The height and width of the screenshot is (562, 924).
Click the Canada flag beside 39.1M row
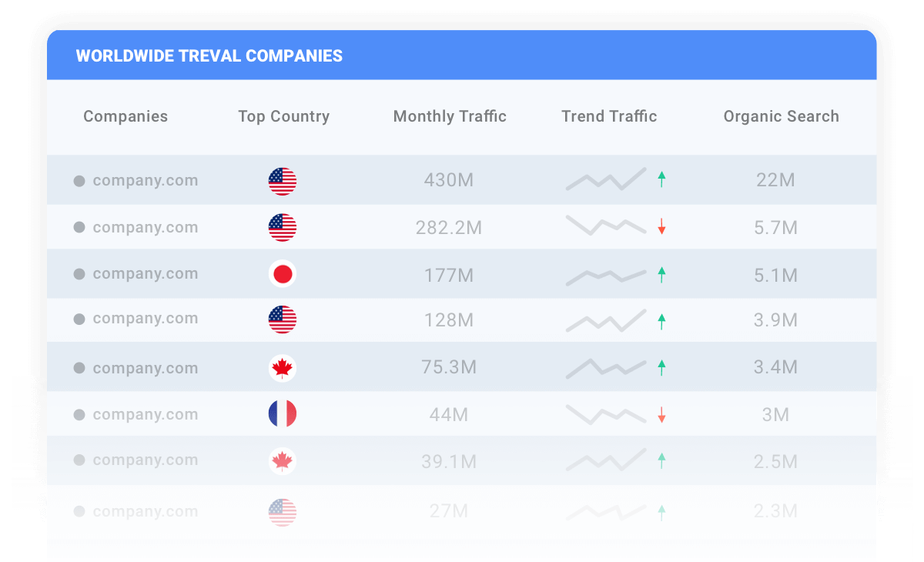click(282, 460)
